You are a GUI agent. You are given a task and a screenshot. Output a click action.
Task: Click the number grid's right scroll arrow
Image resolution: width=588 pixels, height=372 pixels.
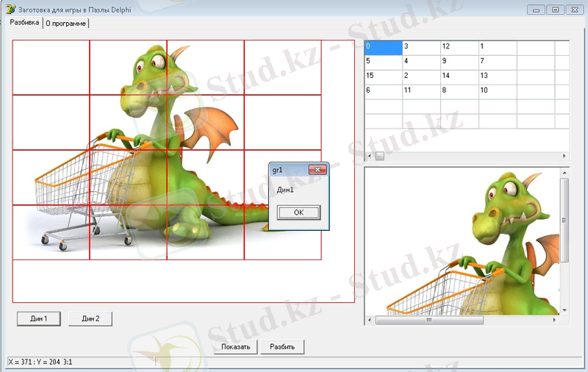pos(564,157)
